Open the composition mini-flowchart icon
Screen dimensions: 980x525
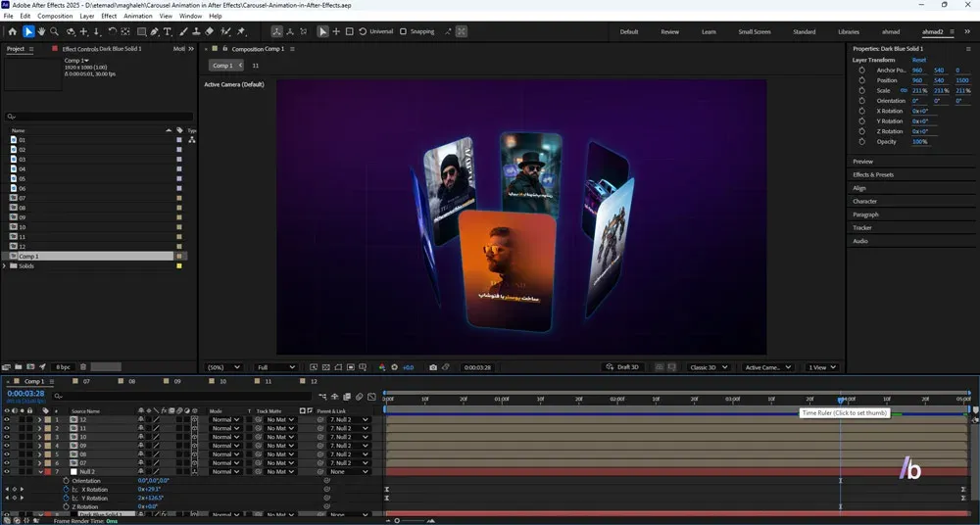click(321, 397)
